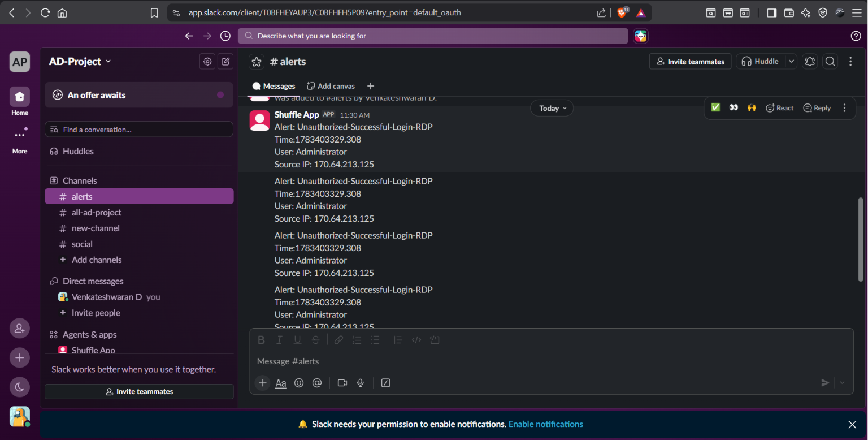This screenshot has height=440, width=868.
Task: Click the plus to add a tab
Action: [371, 86]
